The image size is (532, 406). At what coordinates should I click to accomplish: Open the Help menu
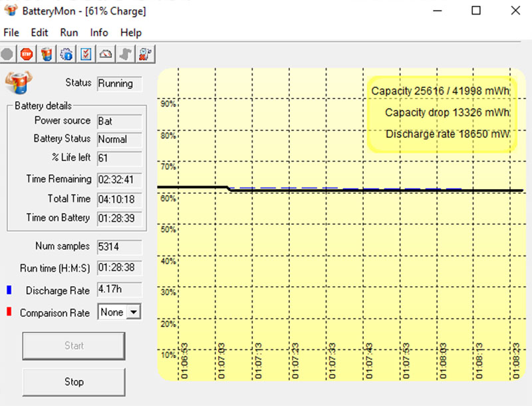[130, 32]
